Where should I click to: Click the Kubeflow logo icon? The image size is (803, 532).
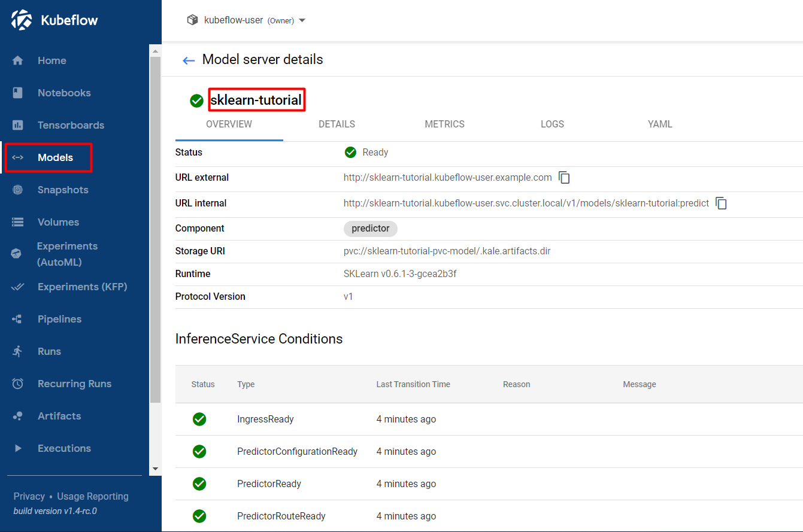coord(22,20)
